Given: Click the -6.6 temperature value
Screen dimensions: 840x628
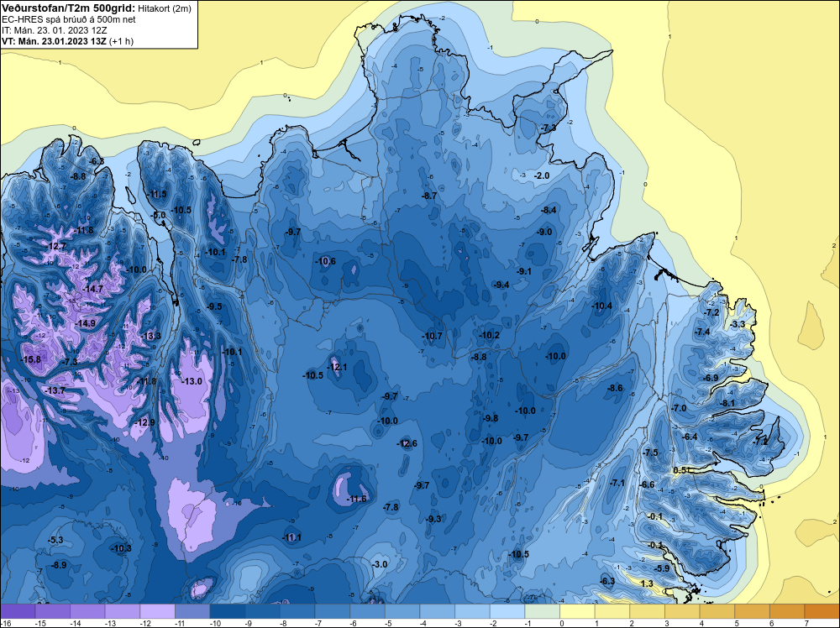Looking at the screenshot, I should 648,484.
